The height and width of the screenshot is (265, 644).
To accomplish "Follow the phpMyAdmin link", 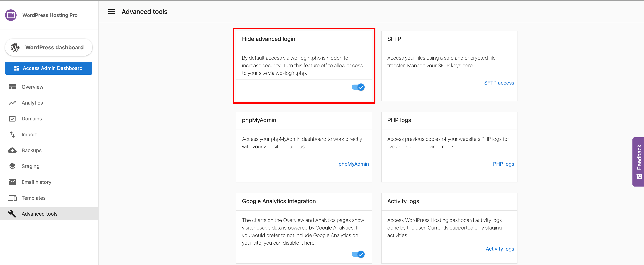I will [x=353, y=164].
